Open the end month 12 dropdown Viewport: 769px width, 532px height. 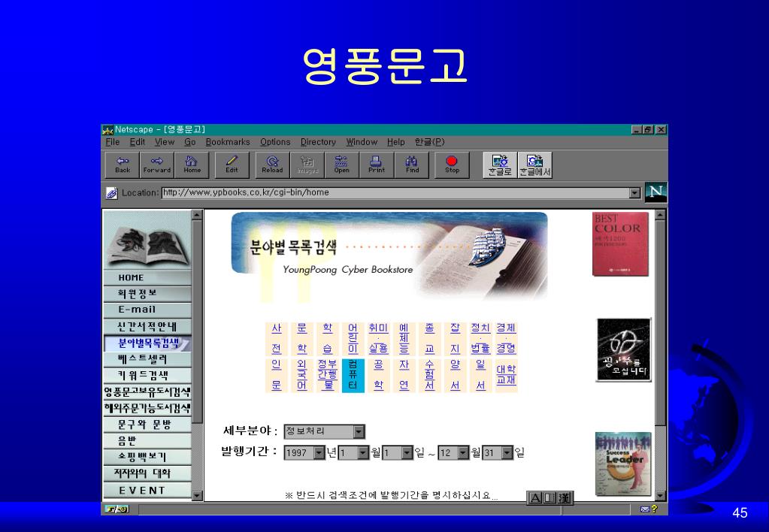[464, 452]
